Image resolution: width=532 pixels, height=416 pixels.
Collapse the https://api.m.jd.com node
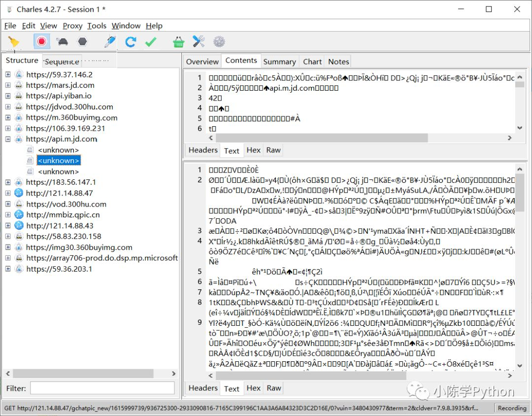pos(8,139)
